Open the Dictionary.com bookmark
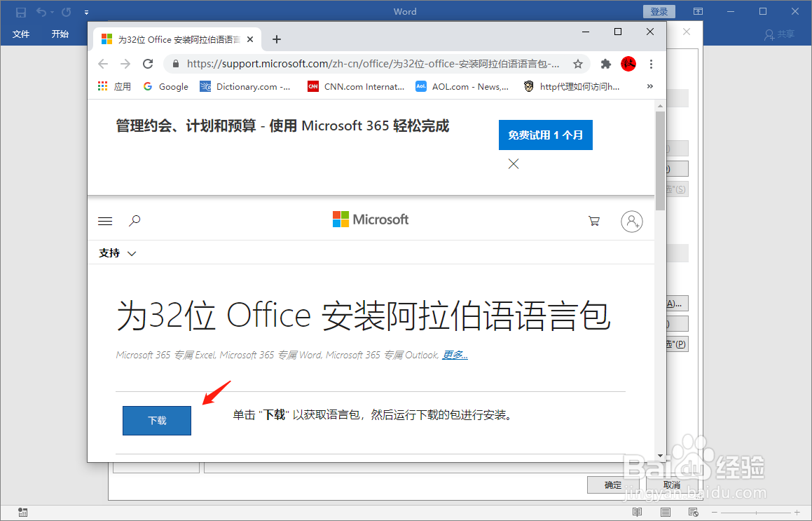Screen dimensions: 812x521 pos(245,86)
